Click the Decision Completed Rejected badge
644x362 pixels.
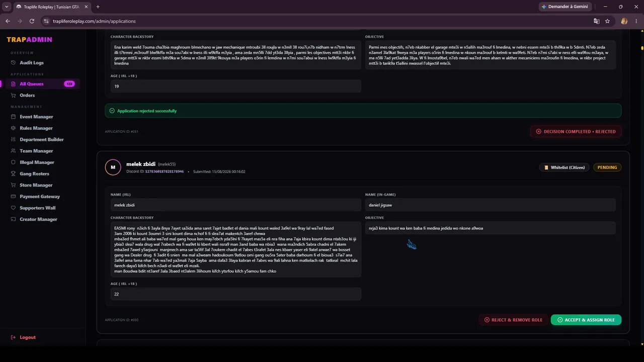pos(576,131)
